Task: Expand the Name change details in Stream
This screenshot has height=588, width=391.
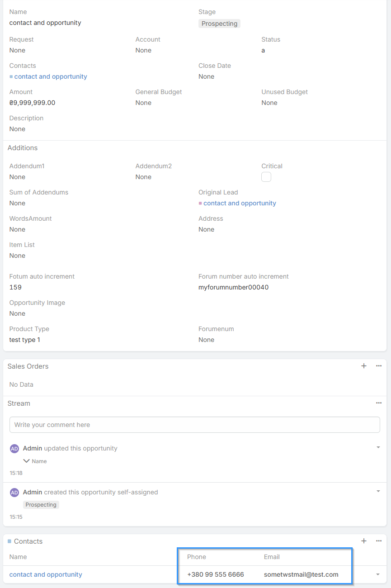Action: point(27,461)
